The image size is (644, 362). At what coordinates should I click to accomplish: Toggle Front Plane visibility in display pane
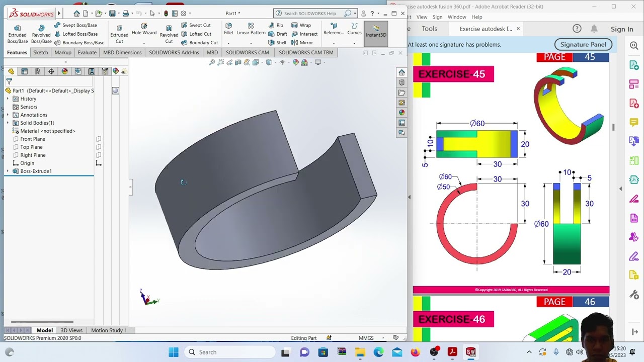coord(99,139)
